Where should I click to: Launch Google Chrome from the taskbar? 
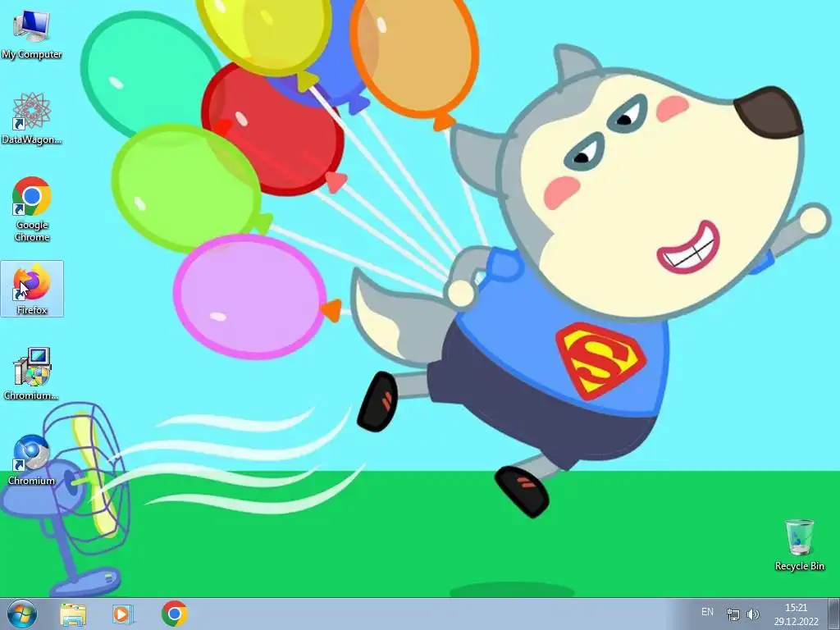coord(174,614)
